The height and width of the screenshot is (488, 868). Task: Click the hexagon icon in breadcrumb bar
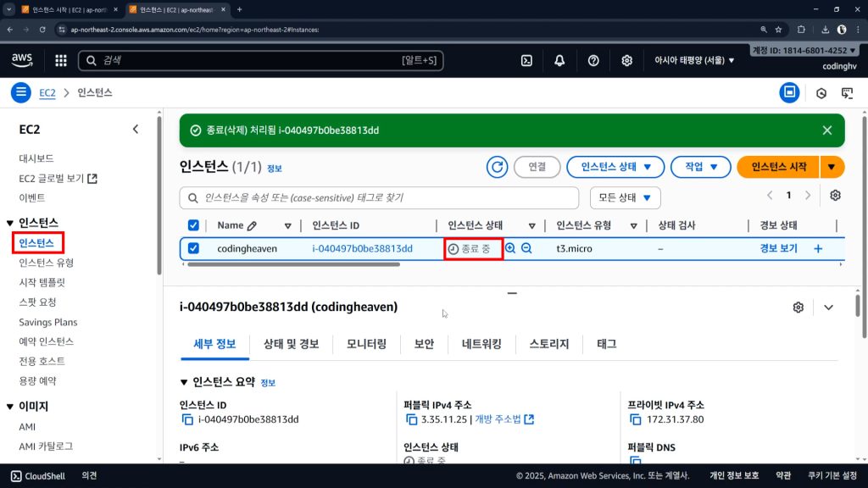point(821,93)
